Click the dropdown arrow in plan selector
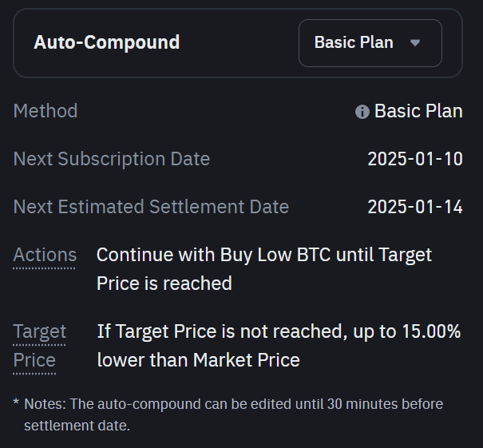This screenshot has width=483, height=448. [x=414, y=43]
